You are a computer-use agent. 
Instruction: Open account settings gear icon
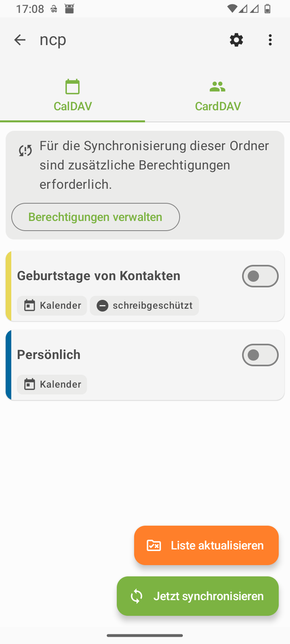[x=236, y=40]
